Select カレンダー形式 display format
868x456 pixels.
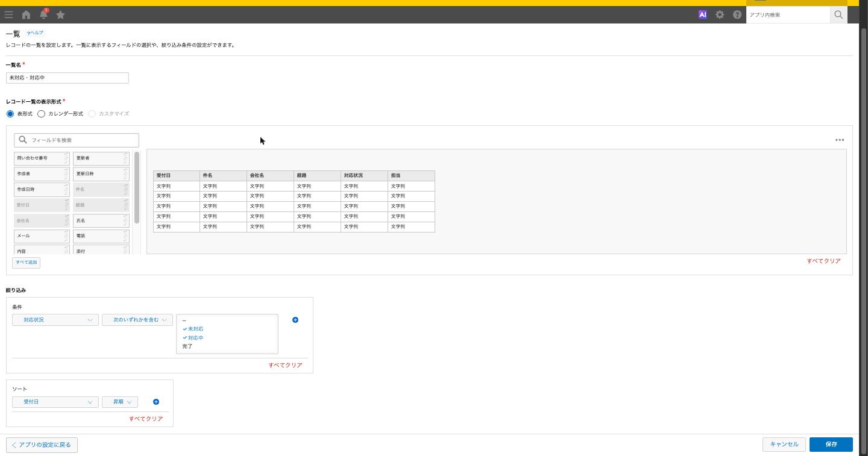tap(41, 114)
